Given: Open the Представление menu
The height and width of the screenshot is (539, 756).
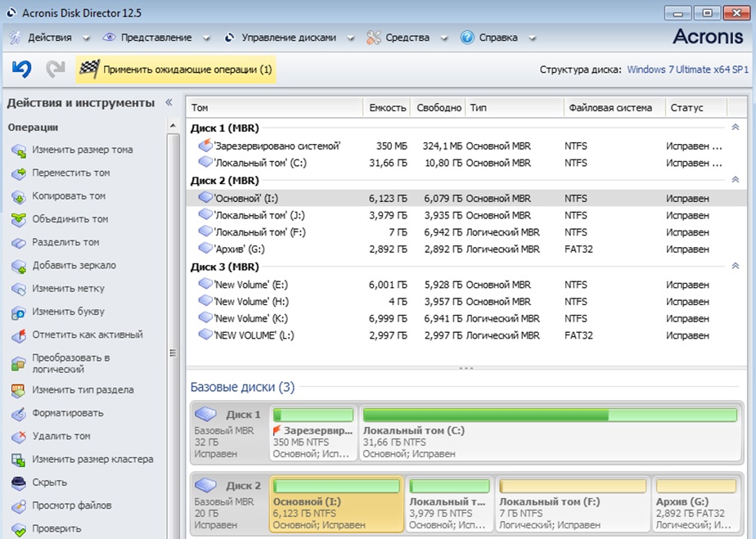Looking at the screenshot, I should (x=155, y=38).
